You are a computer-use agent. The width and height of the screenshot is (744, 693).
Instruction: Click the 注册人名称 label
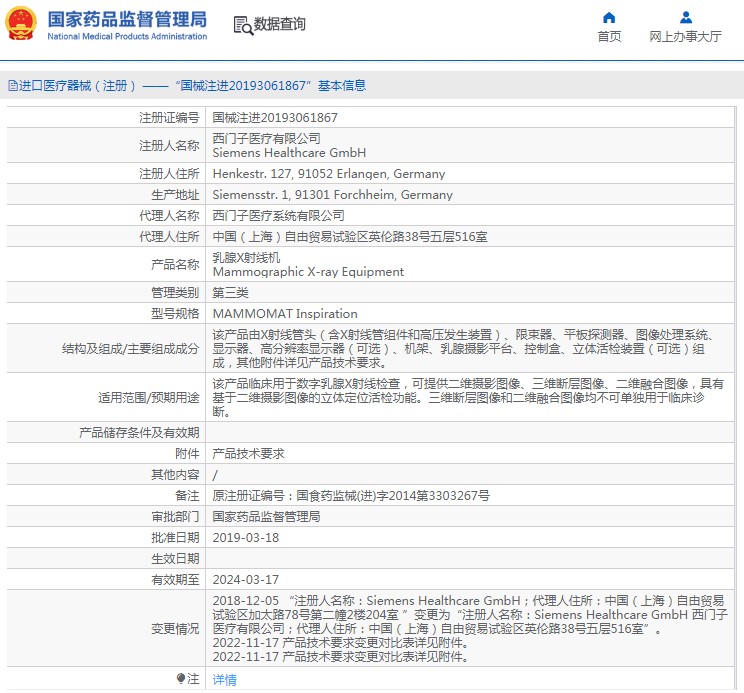coord(169,146)
